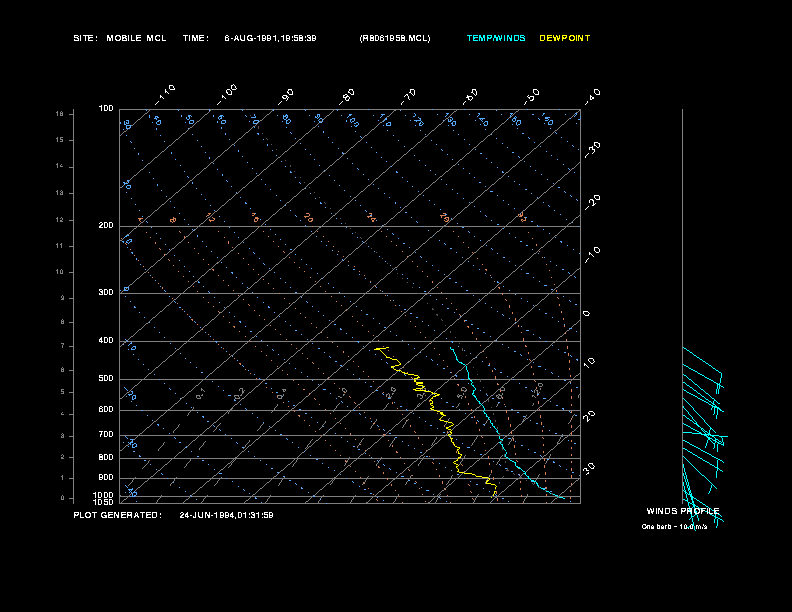Click the height axis tick labeled 9
792x612 pixels.
coord(63,298)
